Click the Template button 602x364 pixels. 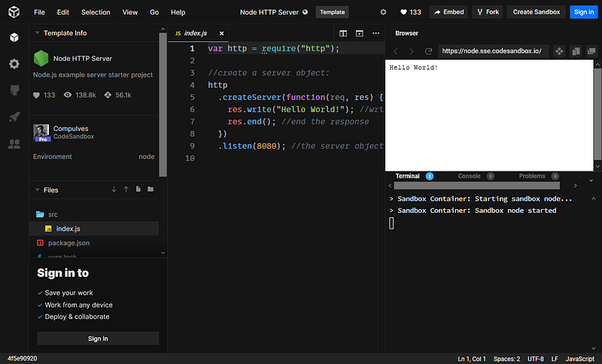[332, 12]
